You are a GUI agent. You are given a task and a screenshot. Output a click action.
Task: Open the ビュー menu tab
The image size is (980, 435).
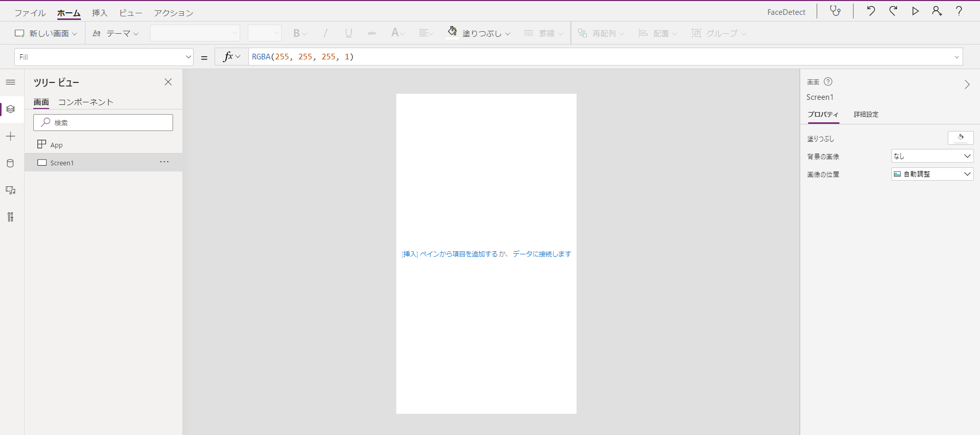[131, 13]
